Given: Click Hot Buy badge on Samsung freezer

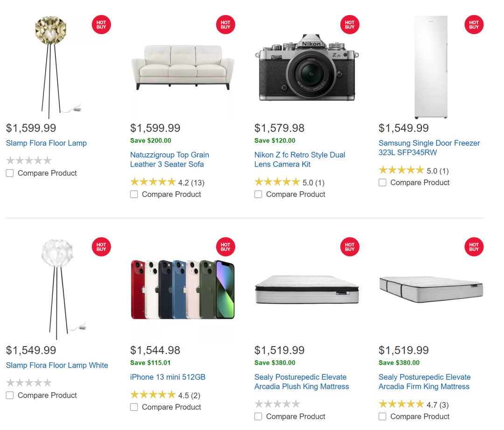Looking at the screenshot, I should (x=474, y=25).
